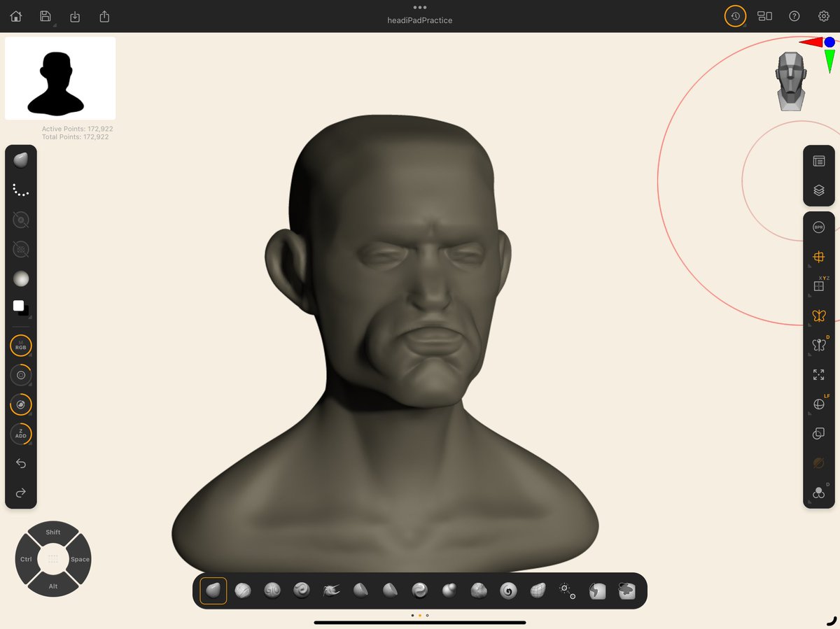The height and width of the screenshot is (629, 840).
Task: Frame the model with the expand arrows
Action: (818, 375)
